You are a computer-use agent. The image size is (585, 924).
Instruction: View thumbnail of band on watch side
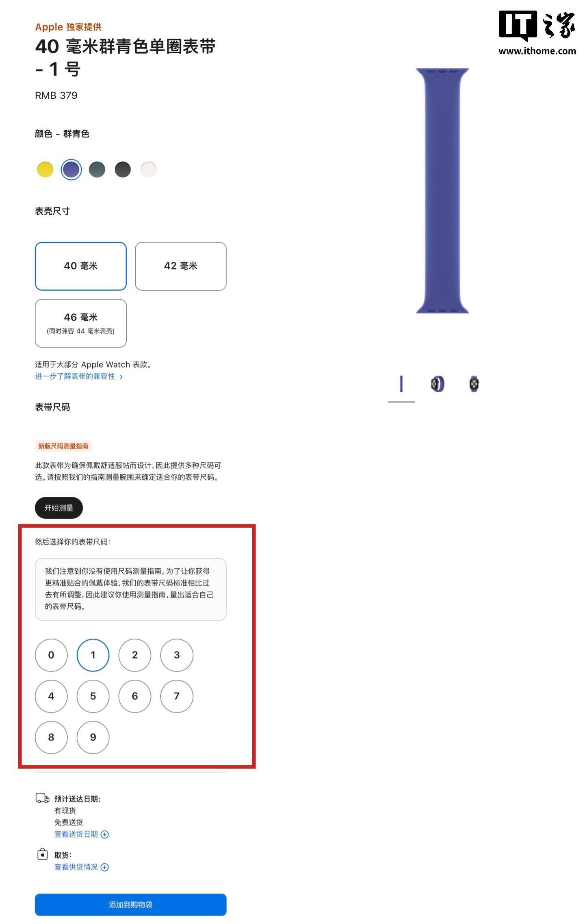pos(438,384)
